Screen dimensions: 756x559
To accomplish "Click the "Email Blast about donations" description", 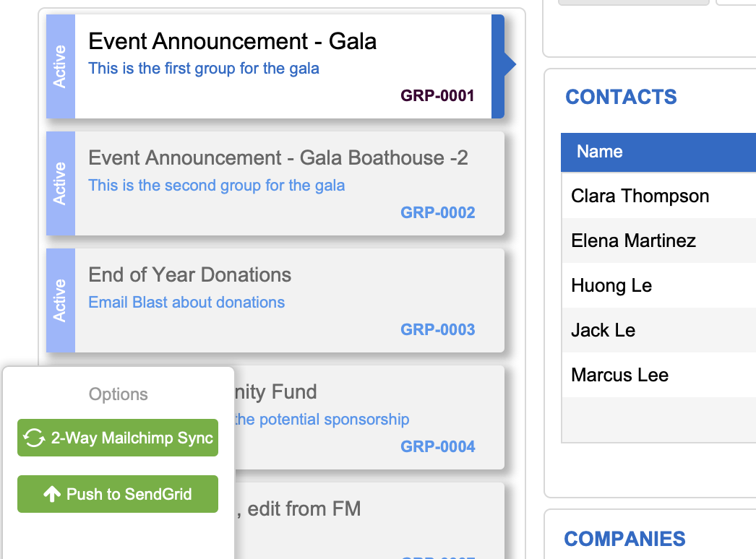I will point(186,303).
